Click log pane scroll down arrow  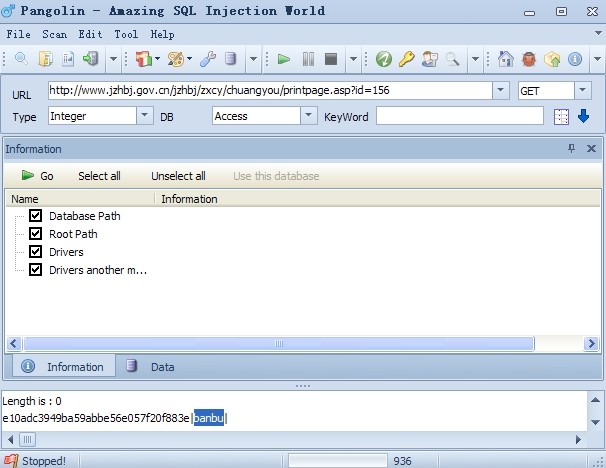pos(595,422)
